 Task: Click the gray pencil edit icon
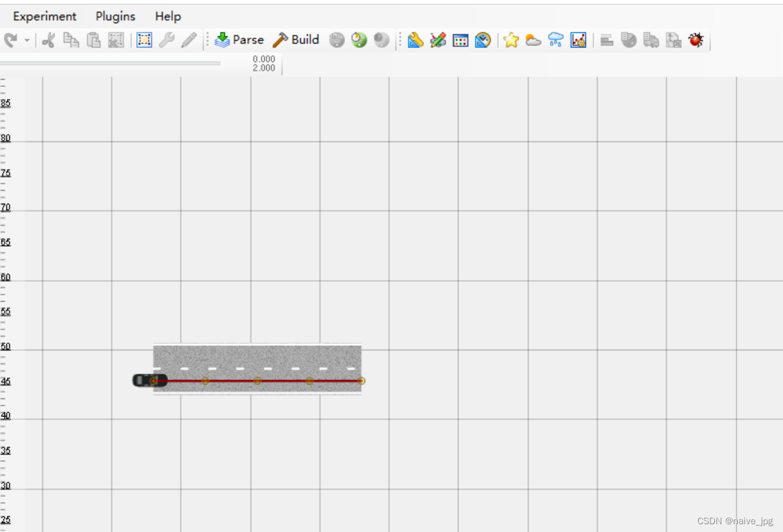[x=189, y=40]
